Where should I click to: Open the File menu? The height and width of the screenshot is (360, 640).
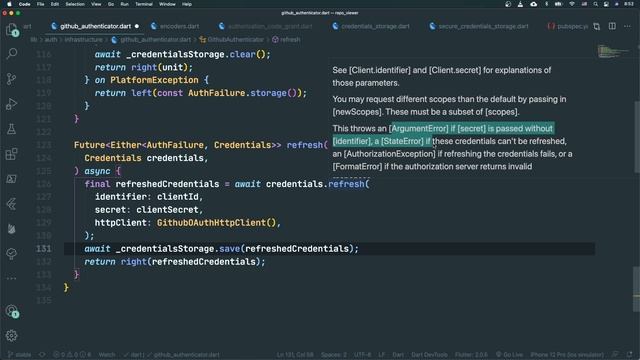coord(40,4)
